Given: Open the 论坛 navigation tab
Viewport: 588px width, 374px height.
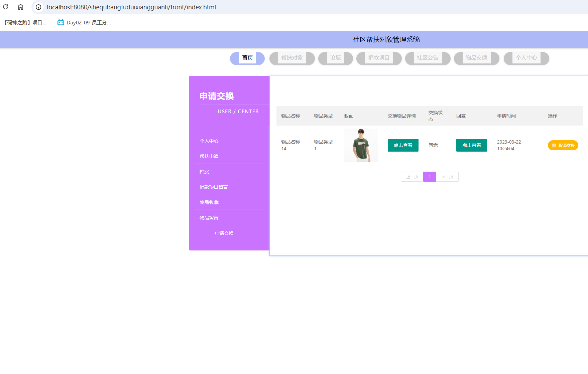Looking at the screenshot, I should [335, 58].
